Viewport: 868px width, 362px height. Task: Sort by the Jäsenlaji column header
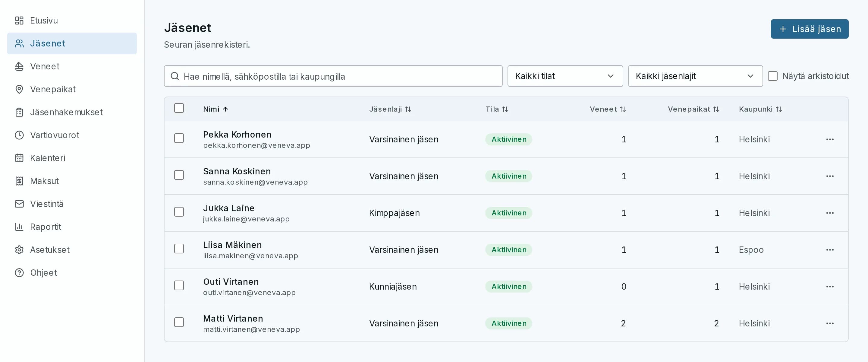[390, 109]
